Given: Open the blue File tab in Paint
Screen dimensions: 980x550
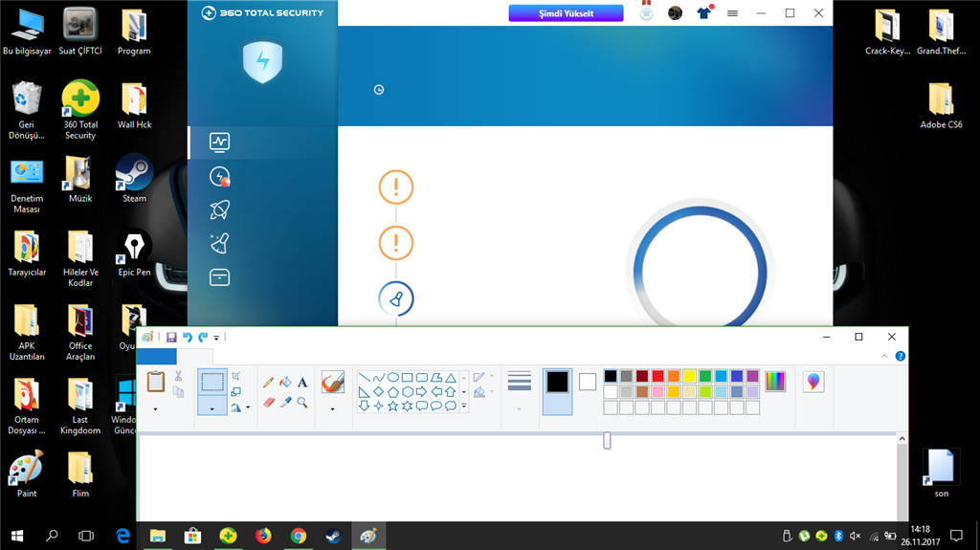Looking at the screenshot, I should pos(156,357).
